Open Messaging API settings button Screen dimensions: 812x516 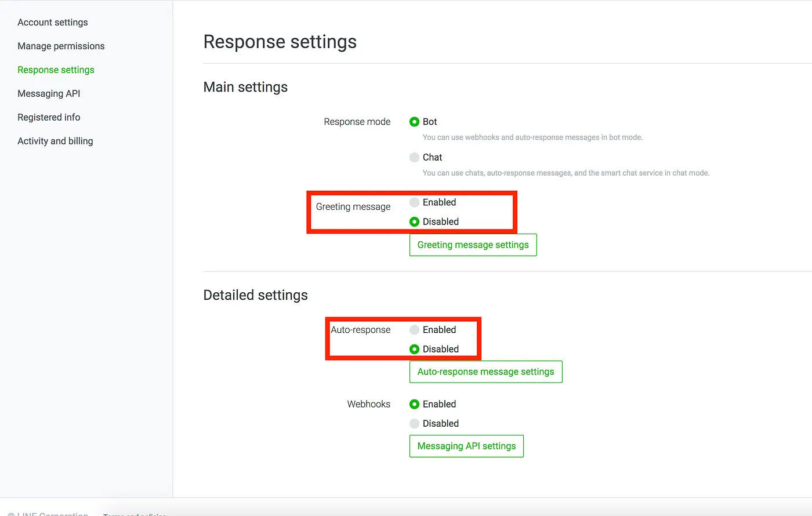[x=466, y=446]
